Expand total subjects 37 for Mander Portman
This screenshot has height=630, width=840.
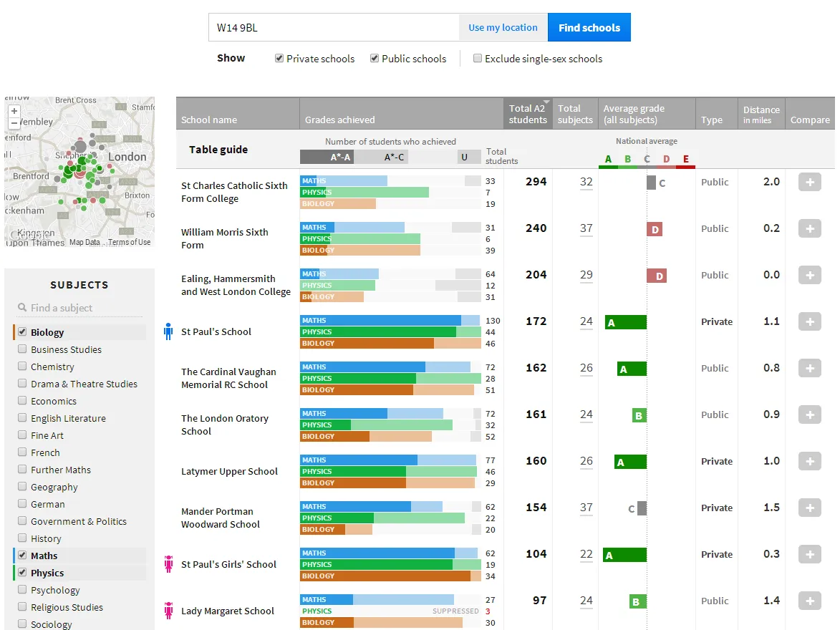coord(586,508)
